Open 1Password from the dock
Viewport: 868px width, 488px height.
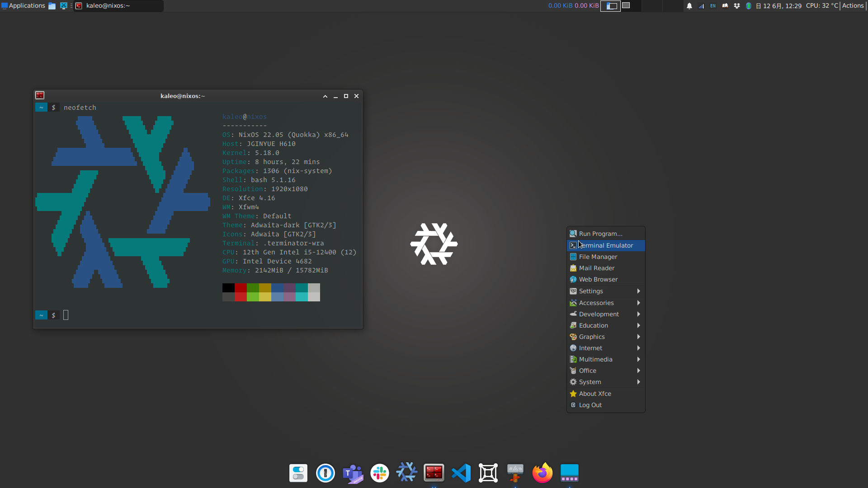[x=325, y=473]
